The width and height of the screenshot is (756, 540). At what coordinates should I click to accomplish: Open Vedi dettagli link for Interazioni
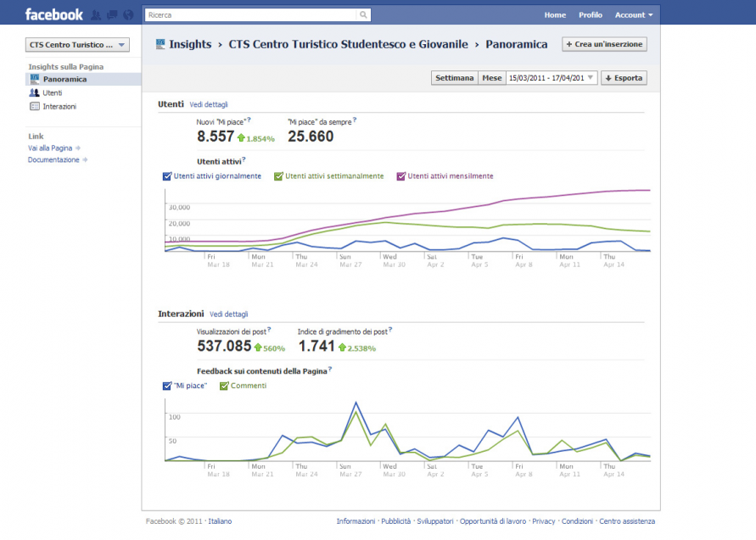(228, 314)
